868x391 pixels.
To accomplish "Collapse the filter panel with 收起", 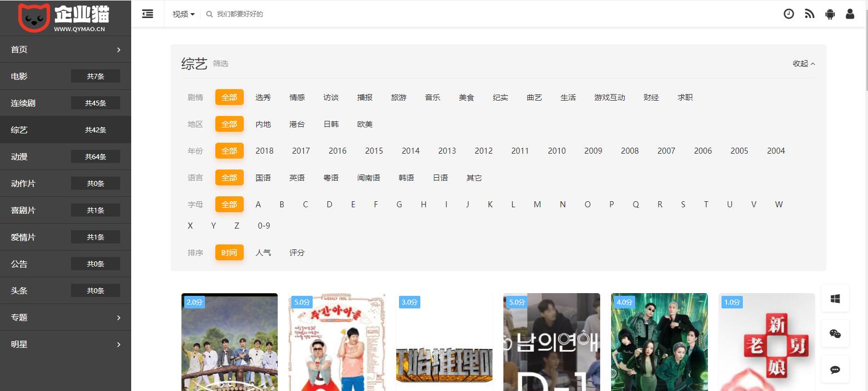I will pos(804,63).
